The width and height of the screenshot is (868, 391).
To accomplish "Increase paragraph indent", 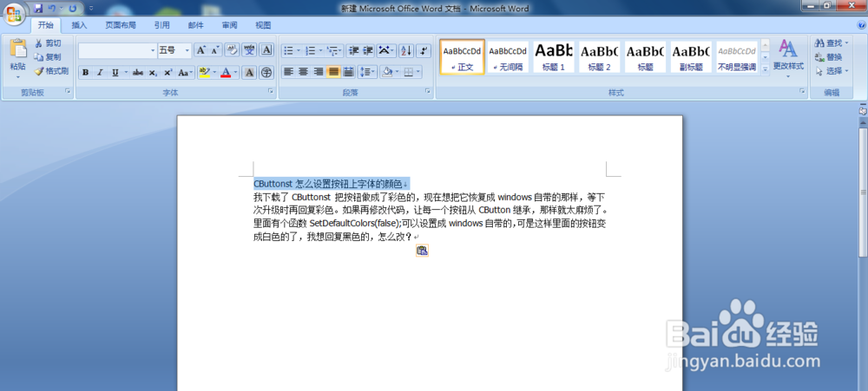I will (x=367, y=51).
